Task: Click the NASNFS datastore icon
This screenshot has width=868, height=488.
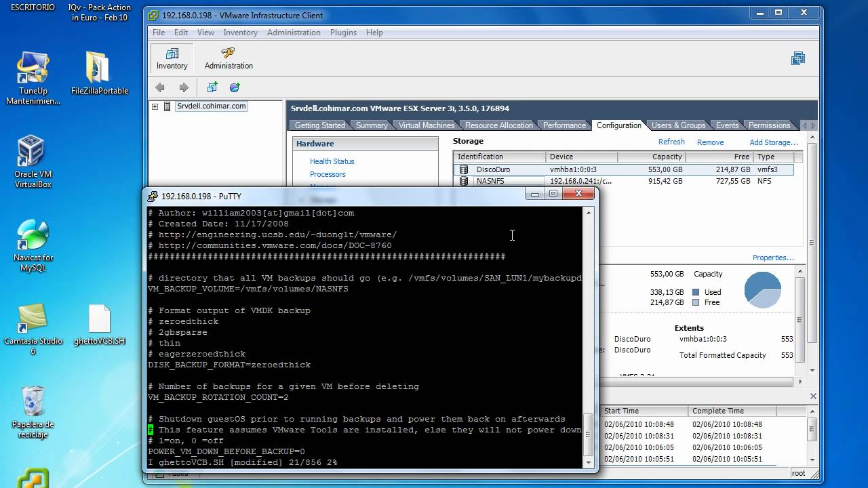Action: 464,181
